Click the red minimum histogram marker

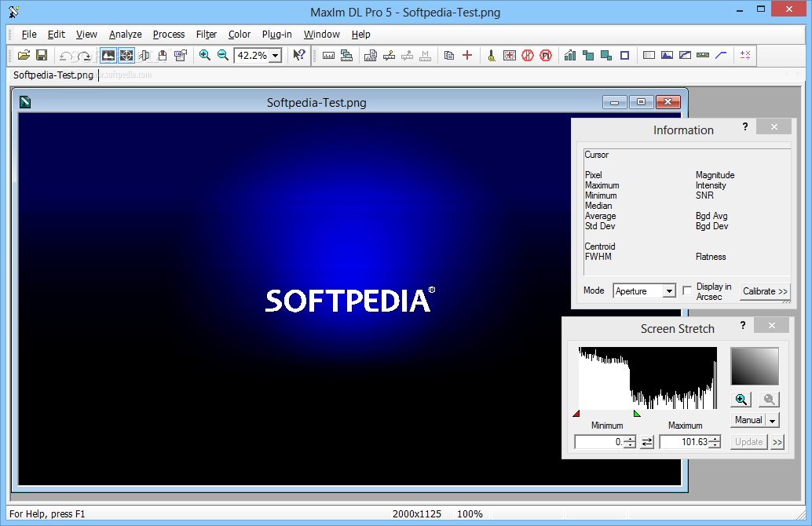(x=576, y=413)
